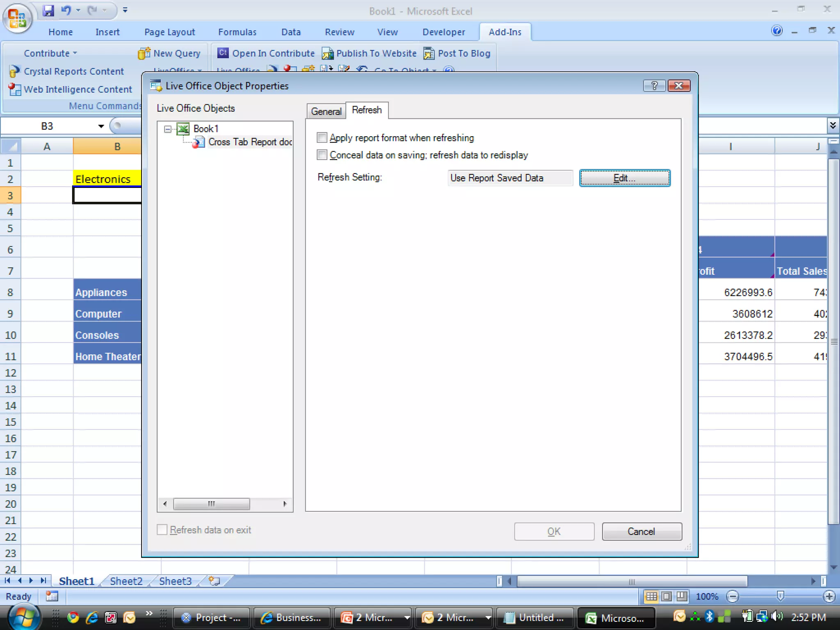Open Untitled Notepad taskbar button
840x630 pixels.
click(535, 618)
